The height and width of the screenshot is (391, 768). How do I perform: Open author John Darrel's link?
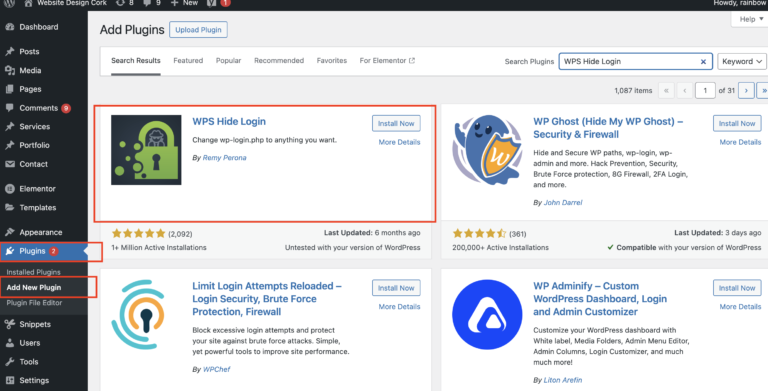click(563, 202)
